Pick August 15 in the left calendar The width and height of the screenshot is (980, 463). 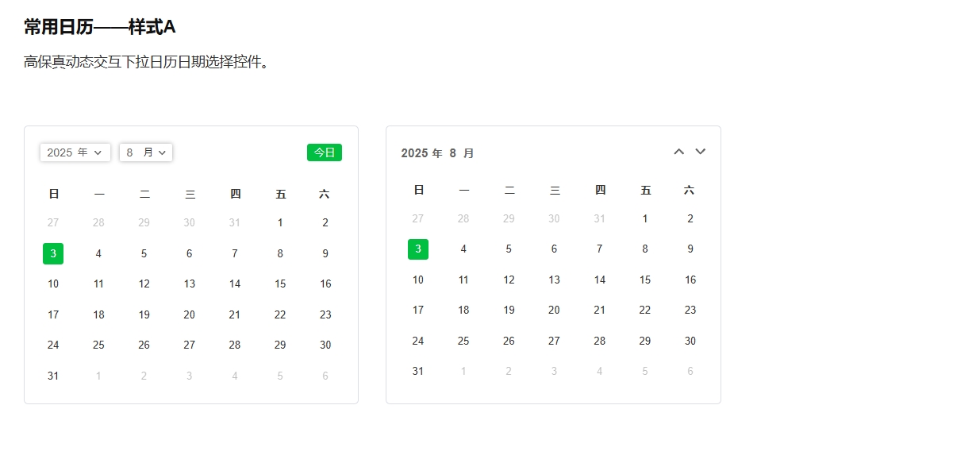point(280,284)
